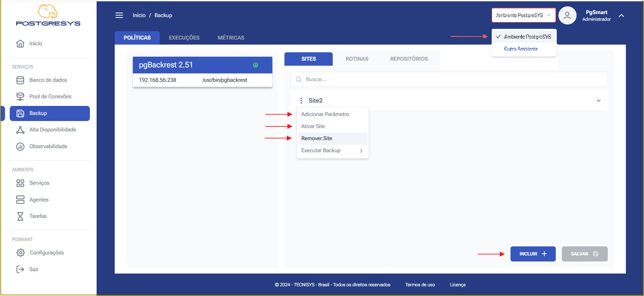The image size is (644, 296).
Task: Open Banco de dados in the sidebar
Action: (x=48, y=80)
